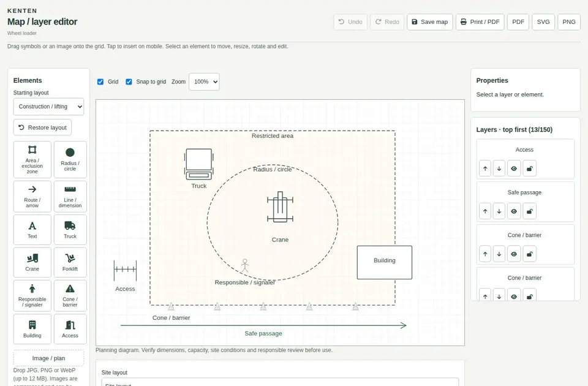This screenshot has height=386, width=588.
Task: Select the signaler stick figure on the canvas
Action: pyautogui.click(x=245, y=265)
